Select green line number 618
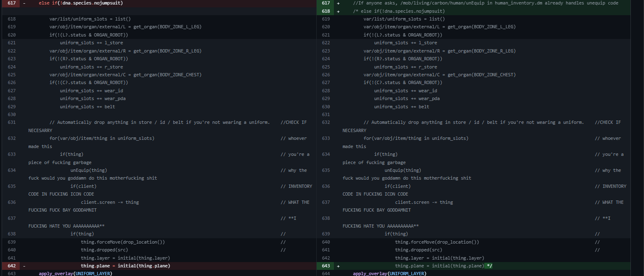The image size is (644, 276). pos(326,11)
